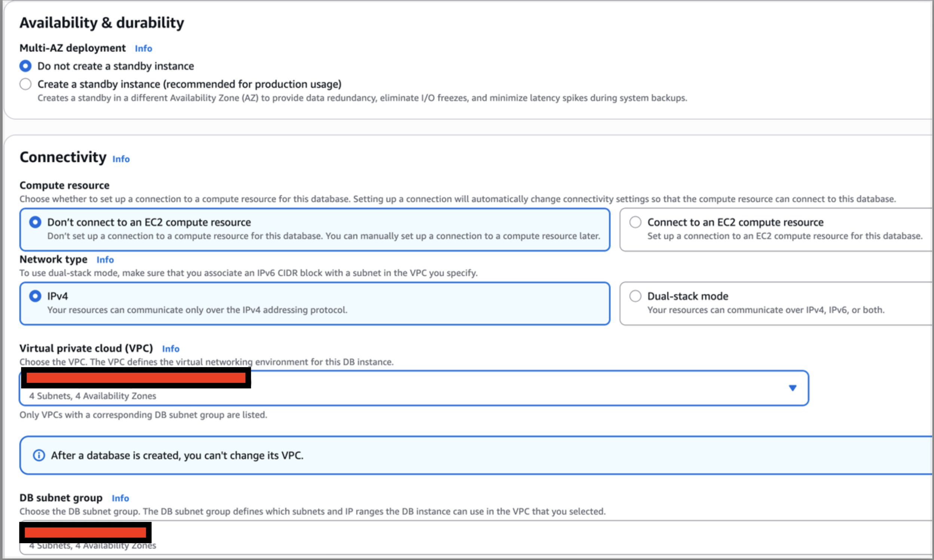Click Info link next to DB subnet group
Screen dimensions: 934x560
pyautogui.click(x=120, y=498)
